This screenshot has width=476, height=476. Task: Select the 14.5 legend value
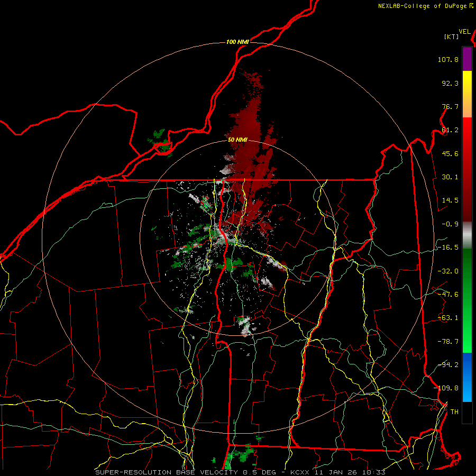click(450, 200)
